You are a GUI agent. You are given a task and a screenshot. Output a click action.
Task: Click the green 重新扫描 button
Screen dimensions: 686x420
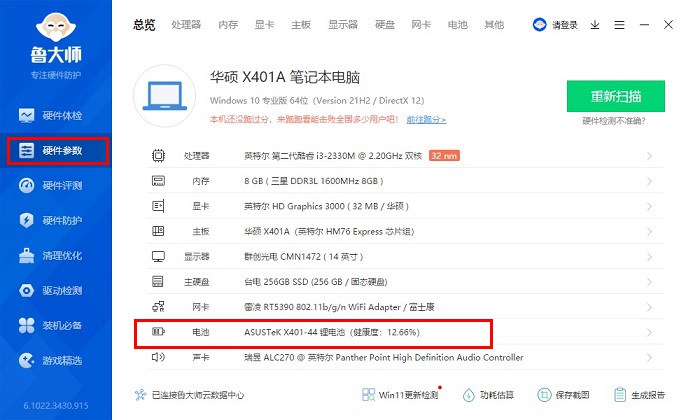coord(615,97)
